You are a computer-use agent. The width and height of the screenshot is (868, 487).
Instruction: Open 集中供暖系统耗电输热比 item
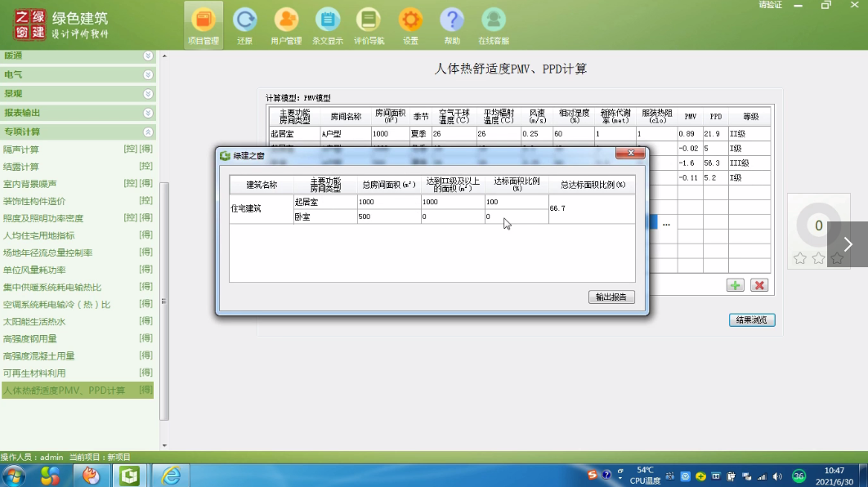(x=52, y=288)
